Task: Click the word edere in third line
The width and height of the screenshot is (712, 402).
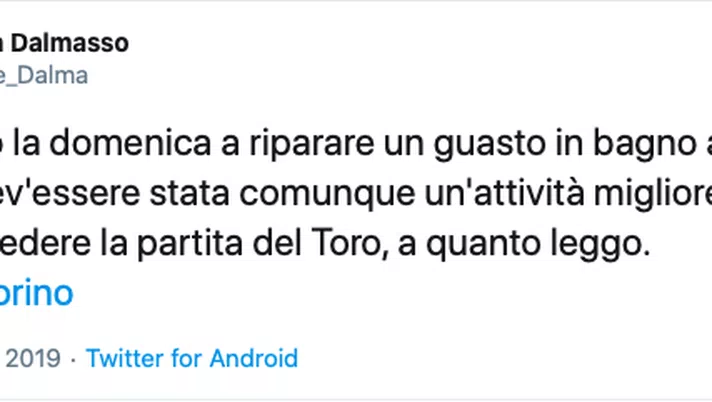Action: (x=45, y=243)
